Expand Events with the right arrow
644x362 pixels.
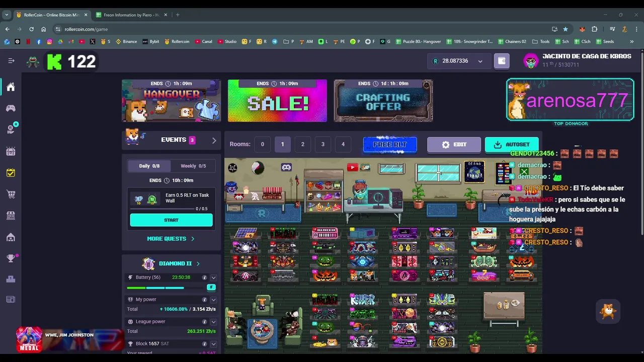click(214, 140)
